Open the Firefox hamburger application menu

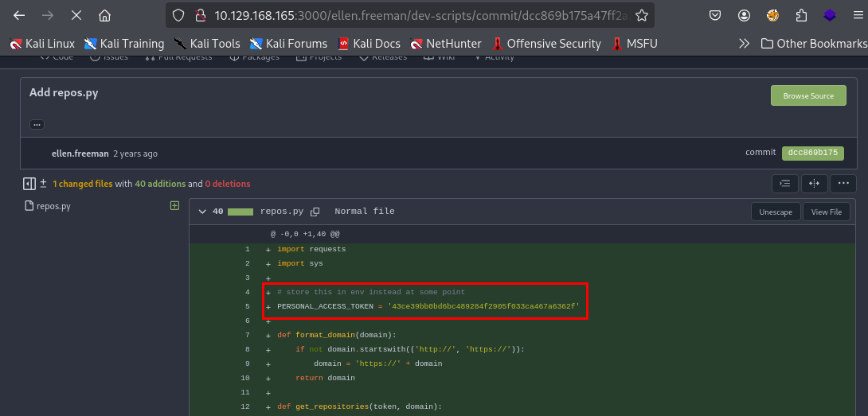(857, 15)
